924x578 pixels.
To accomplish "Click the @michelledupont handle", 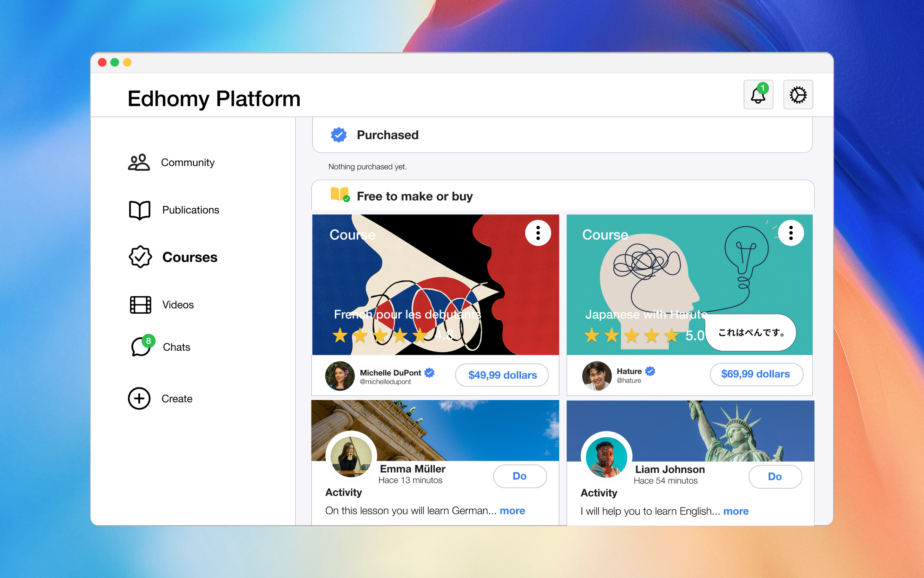I will [385, 382].
